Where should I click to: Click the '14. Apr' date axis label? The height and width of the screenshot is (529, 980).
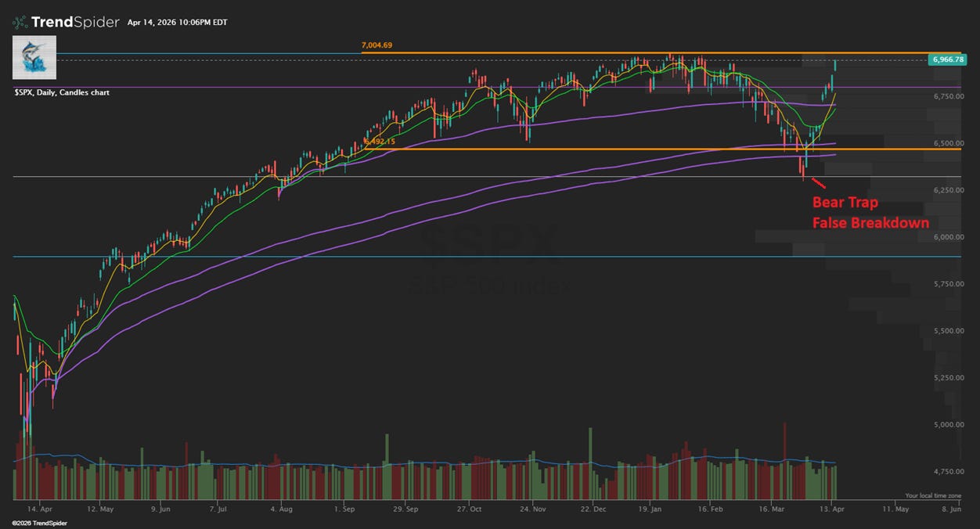[41, 508]
